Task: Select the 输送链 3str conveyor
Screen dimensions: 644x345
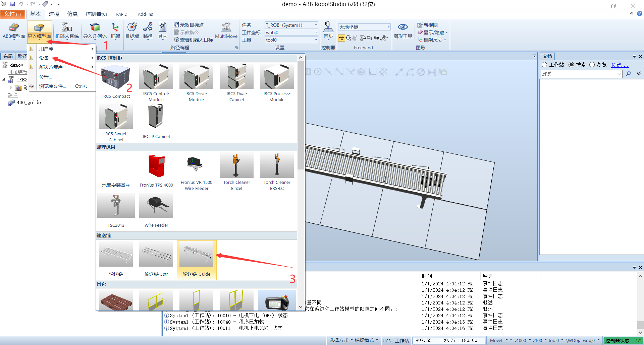Action: tap(156, 260)
